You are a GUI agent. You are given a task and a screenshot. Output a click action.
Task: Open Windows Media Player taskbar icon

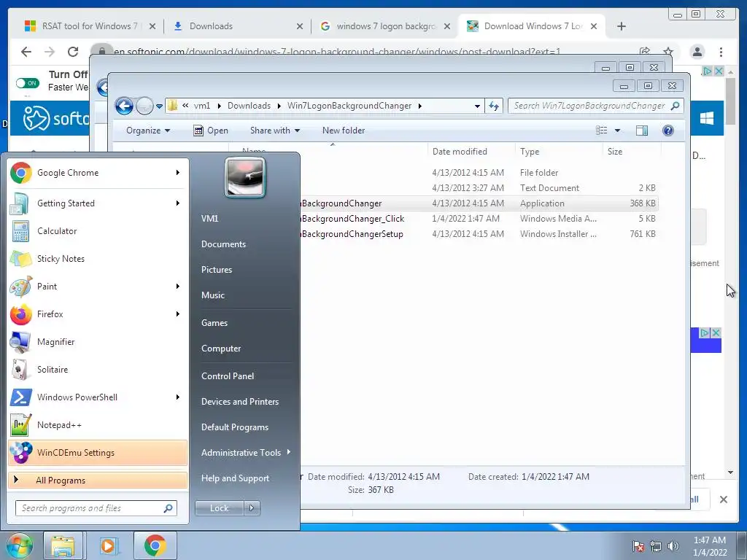coord(108,545)
